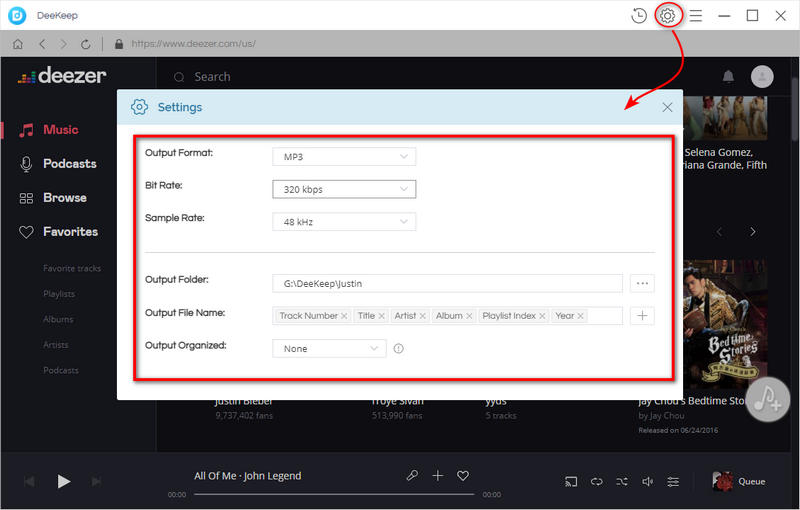The height and width of the screenshot is (510, 800).
Task: Click the volume speaker icon
Action: coord(647,481)
